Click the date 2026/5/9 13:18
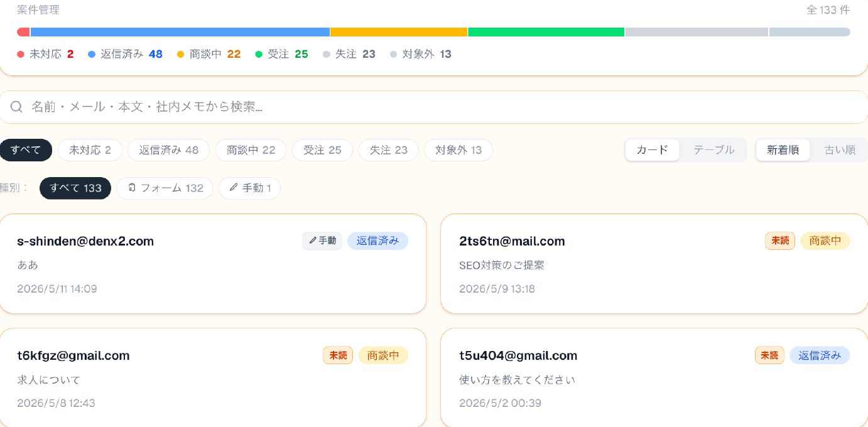 click(x=497, y=289)
